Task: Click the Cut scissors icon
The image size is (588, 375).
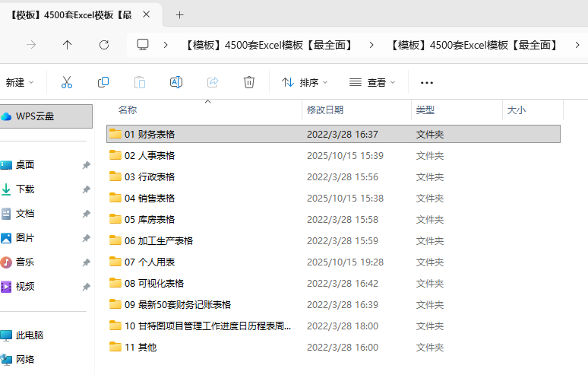Action: (67, 82)
